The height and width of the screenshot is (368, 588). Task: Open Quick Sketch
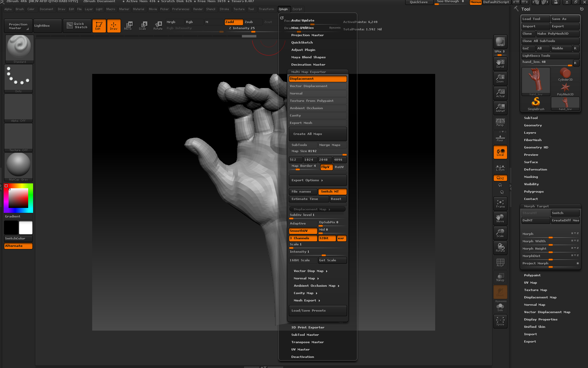pyautogui.click(x=77, y=26)
